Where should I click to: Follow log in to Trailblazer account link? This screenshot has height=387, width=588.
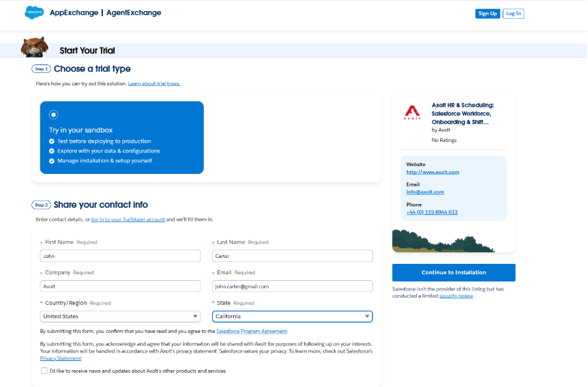click(x=128, y=220)
